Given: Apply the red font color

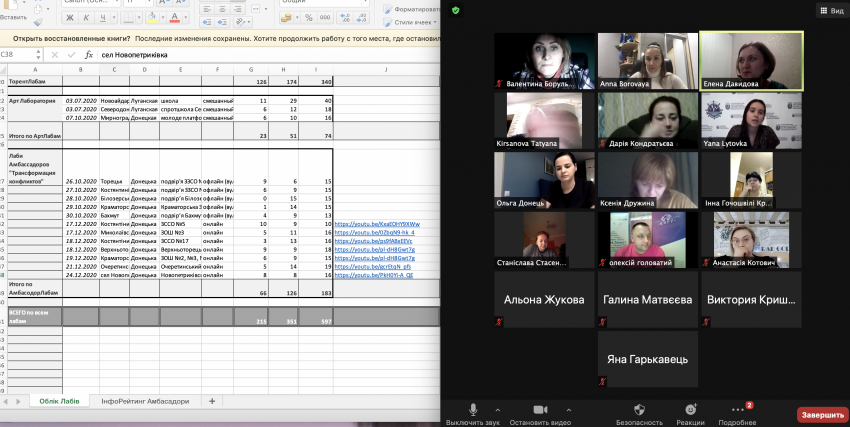Looking at the screenshot, I should (x=175, y=18).
